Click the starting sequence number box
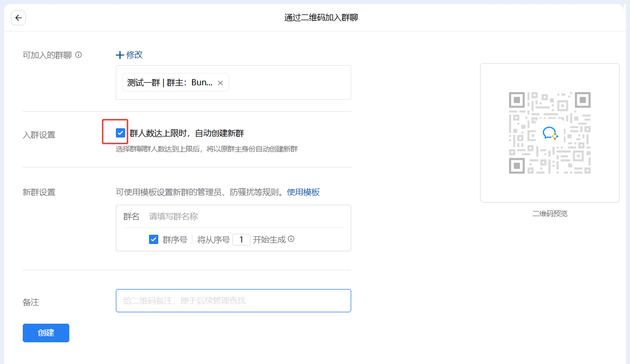Image resolution: width=630 pixels, height=364 pixels. pyautogui.click(x=241, y=239)
